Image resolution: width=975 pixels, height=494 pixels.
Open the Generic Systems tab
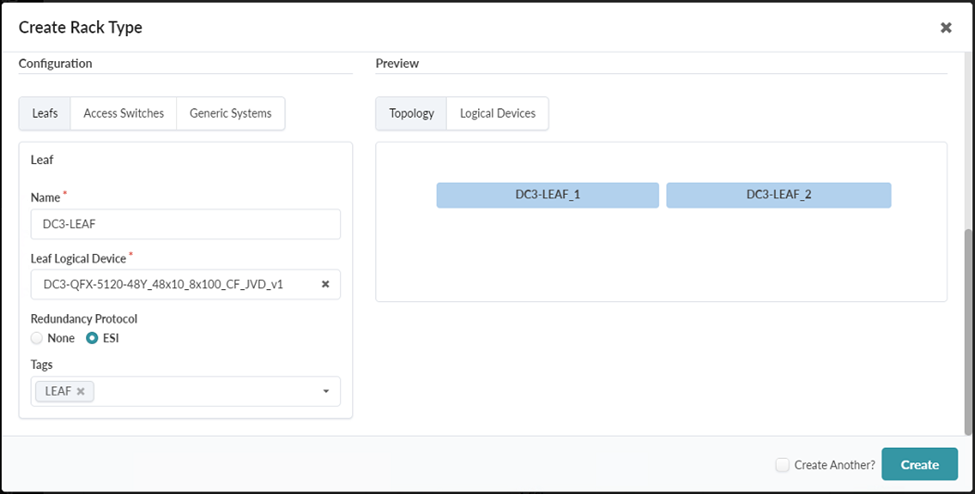(231, 113)
